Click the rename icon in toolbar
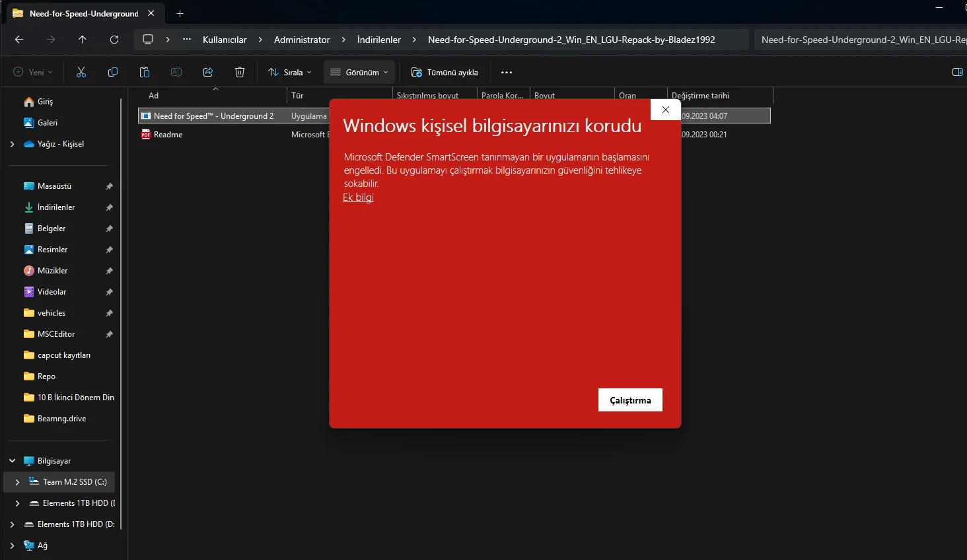This screenshot has width=967, height=560. tap(176, 72)
